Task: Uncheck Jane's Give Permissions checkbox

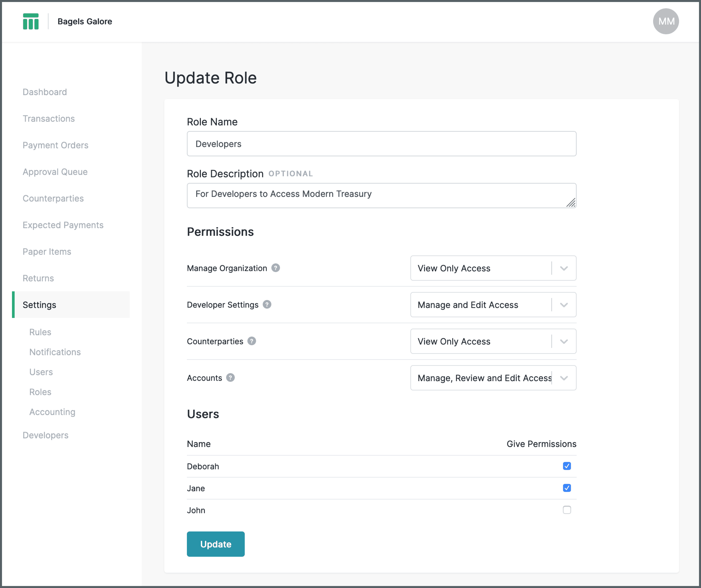Action: click(x=566, y=488)
